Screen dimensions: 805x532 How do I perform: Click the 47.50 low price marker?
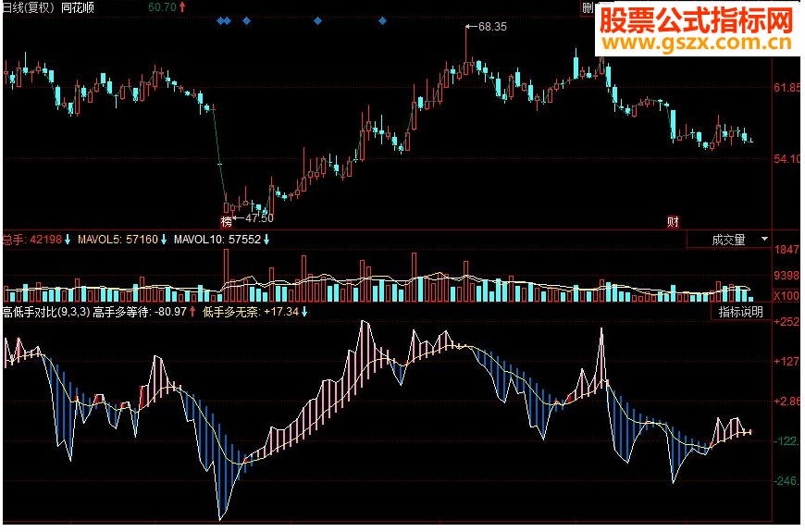[259, 218]
